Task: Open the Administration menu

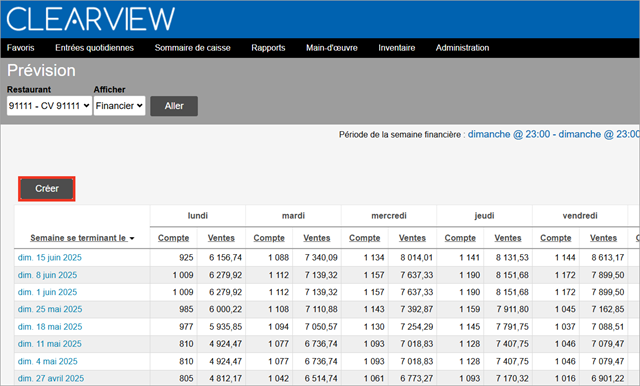Action: (x=462, y=48)
